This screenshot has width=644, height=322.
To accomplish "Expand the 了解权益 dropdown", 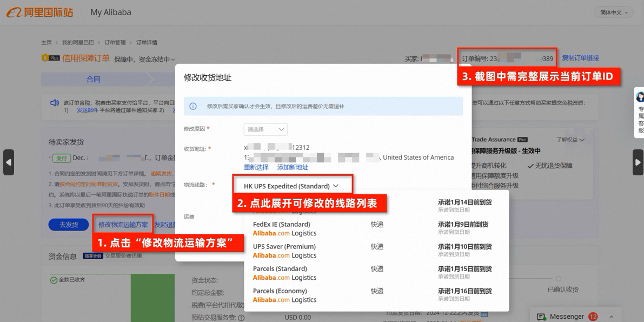I will (x=570, y=140).
